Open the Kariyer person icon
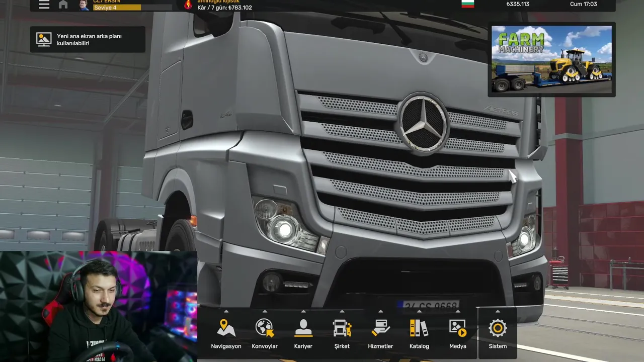 (303, 328)
